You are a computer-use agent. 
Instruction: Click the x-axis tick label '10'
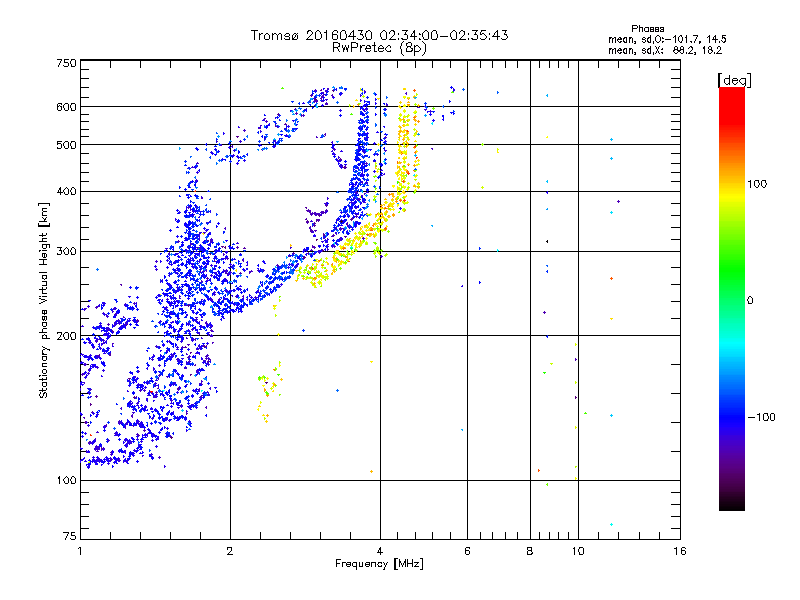coord(578,551)
